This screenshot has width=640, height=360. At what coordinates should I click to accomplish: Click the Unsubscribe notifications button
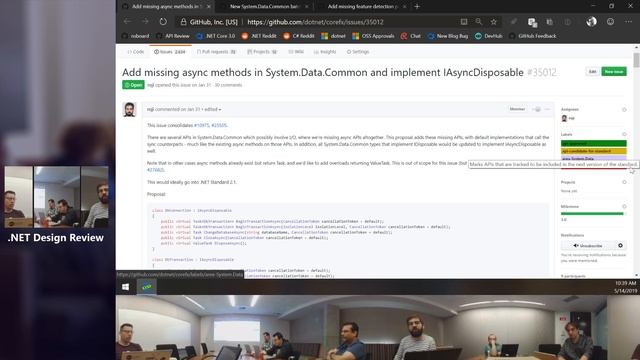pyautogui.click(x=588, y=246)
